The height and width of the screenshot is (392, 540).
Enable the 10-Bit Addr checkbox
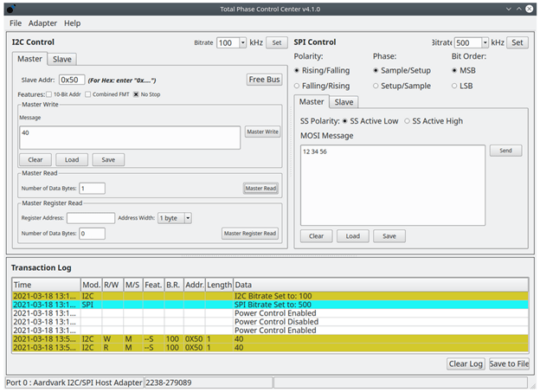pos(48,94)
